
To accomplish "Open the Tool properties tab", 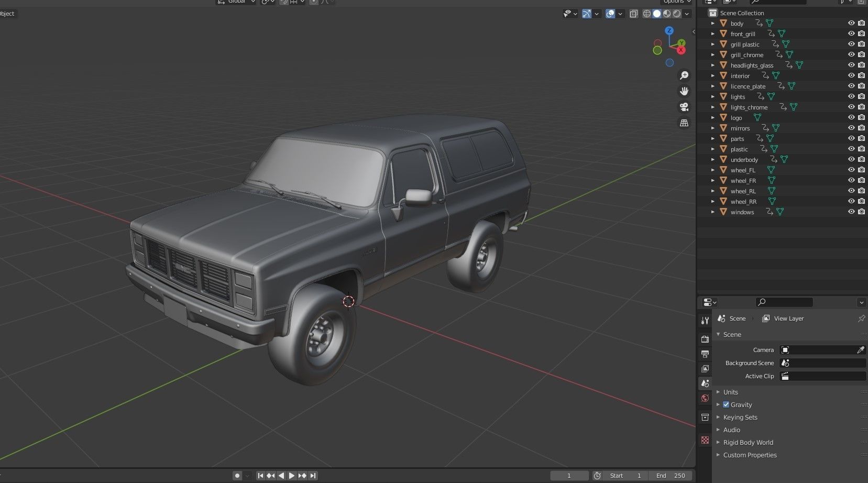I will (705, 321).
